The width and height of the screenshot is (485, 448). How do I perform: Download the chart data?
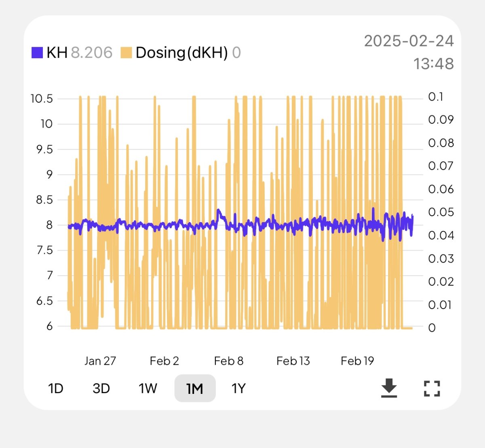389,388
